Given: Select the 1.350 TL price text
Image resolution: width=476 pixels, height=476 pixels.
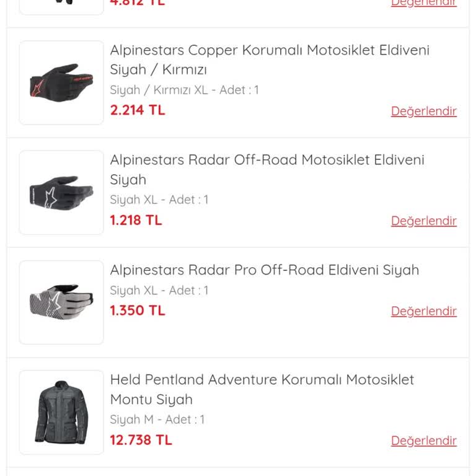Looking at the screenshot, I should click(138, 311).
